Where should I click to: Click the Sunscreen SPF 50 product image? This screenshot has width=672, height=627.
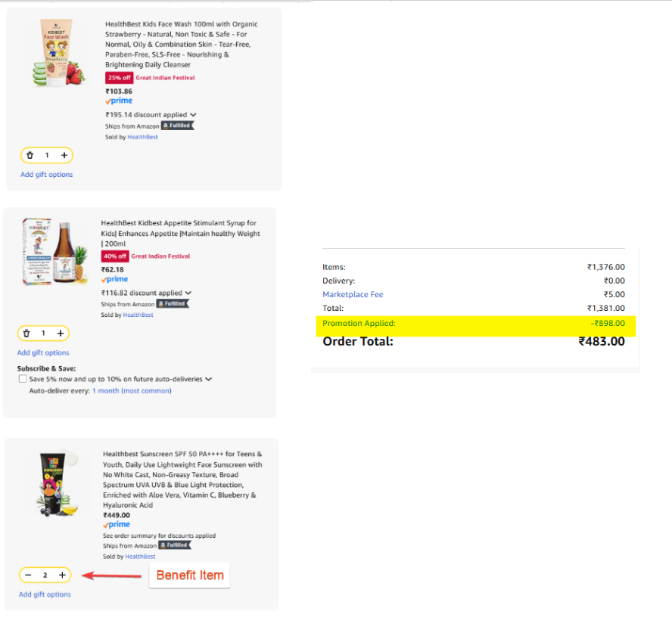coord(59,484)
